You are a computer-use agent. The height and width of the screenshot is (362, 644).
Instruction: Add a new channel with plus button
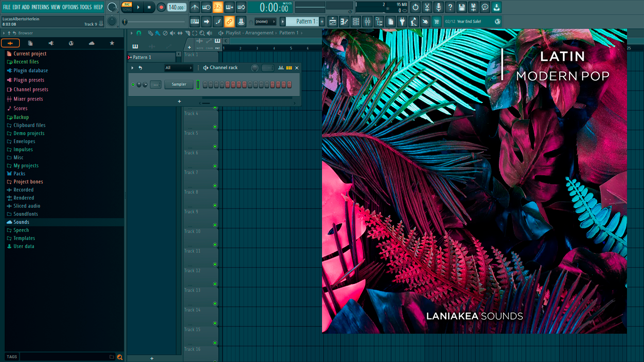179,101
